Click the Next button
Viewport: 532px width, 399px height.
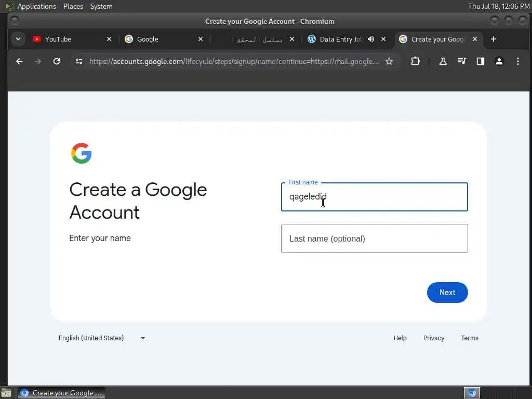click(x=447, y=292)
